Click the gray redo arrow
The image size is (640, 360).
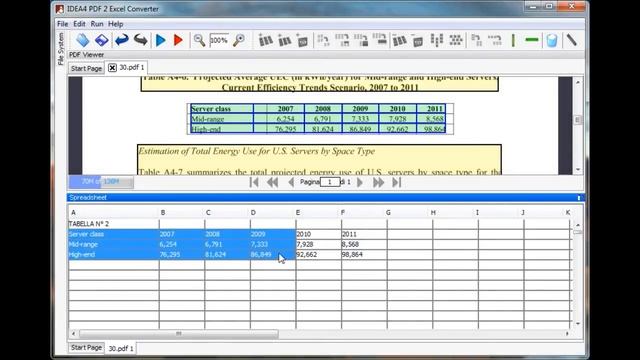tap(140, 40)
